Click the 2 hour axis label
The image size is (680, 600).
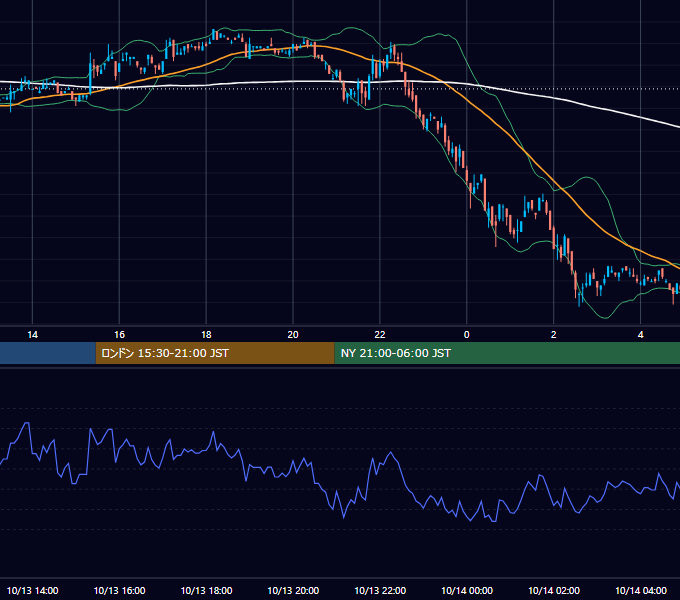[553, 335]
